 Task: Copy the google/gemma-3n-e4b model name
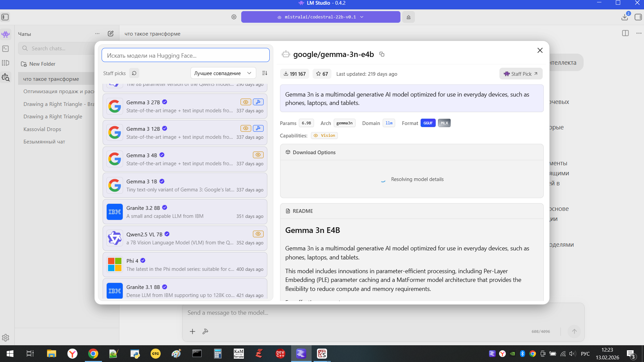(382, 54)
